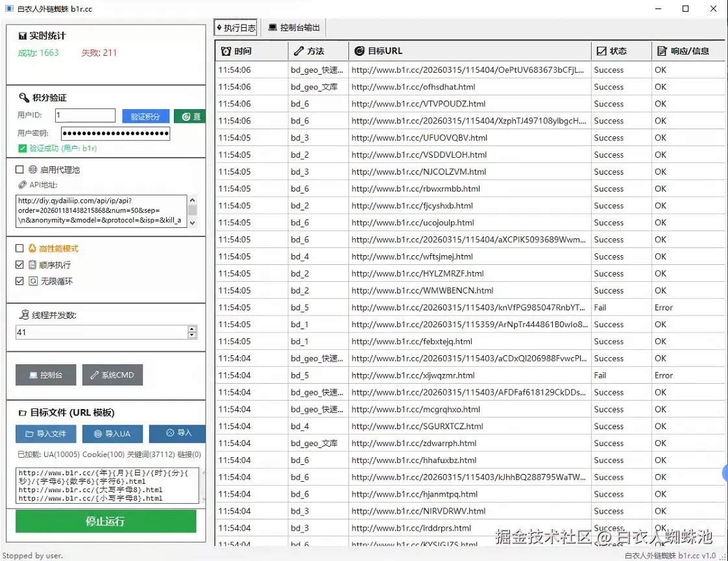
Task: Select the WMWBENCN.html URL cell
Action: click(x=469, y=290)
